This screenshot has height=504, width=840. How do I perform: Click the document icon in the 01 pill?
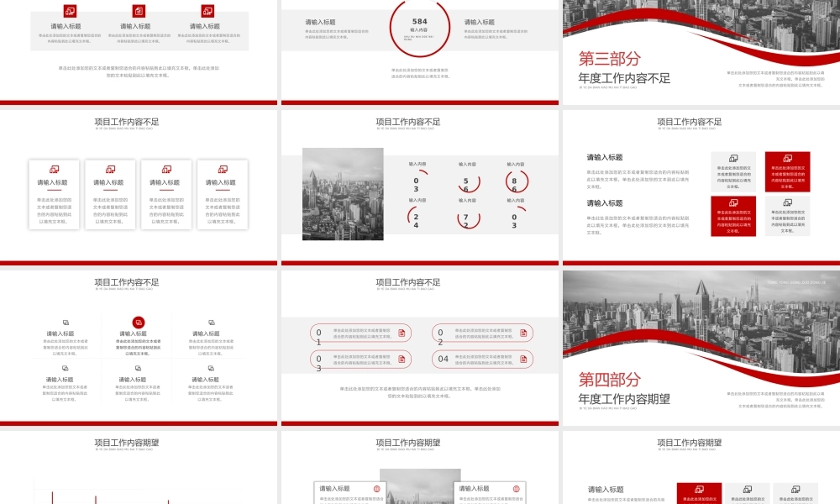[x=402, y=333]
